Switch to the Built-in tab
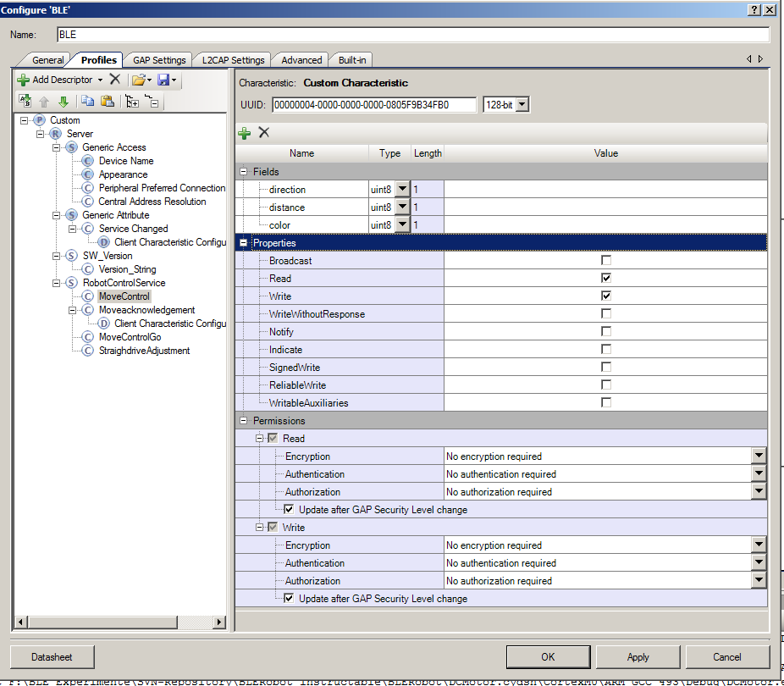This screenshot has height=686, width=784. pyautogui.click(x=352, y=60)
